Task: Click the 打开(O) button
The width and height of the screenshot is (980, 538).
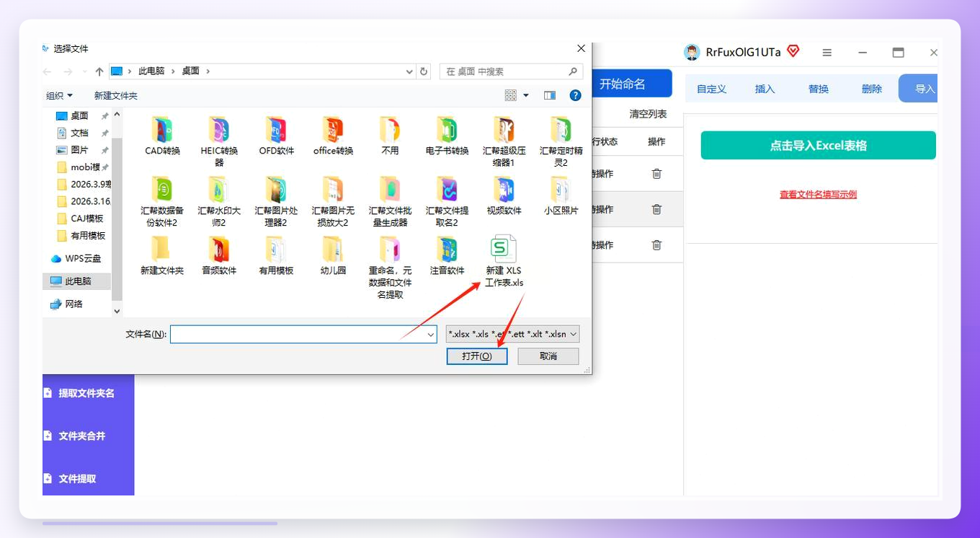Action: click(x=477, y=356)
